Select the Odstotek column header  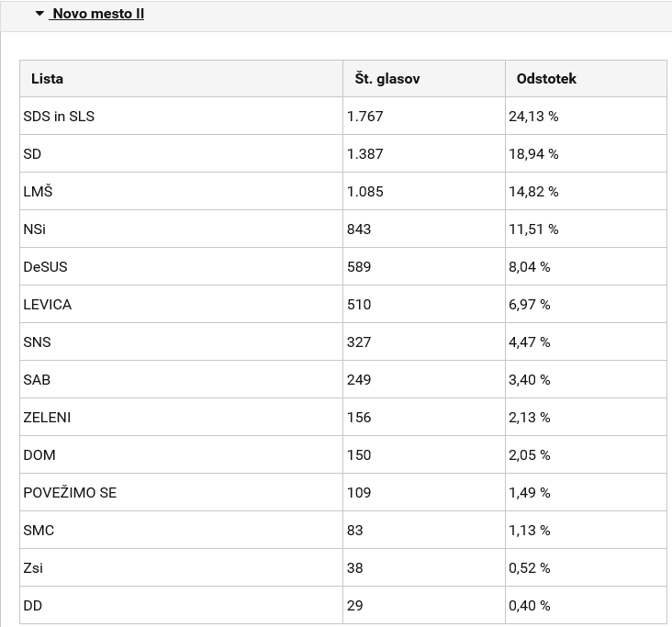(x=546, y=79)
